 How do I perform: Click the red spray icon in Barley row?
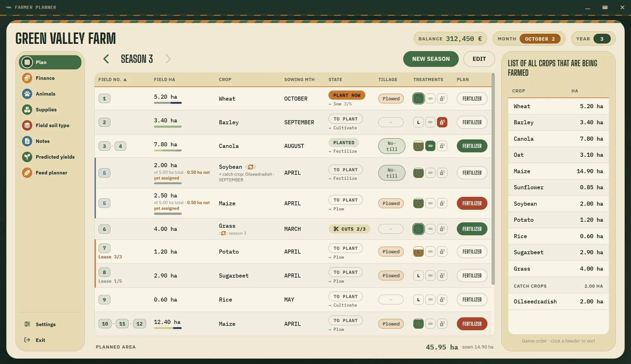pos(442,122)
